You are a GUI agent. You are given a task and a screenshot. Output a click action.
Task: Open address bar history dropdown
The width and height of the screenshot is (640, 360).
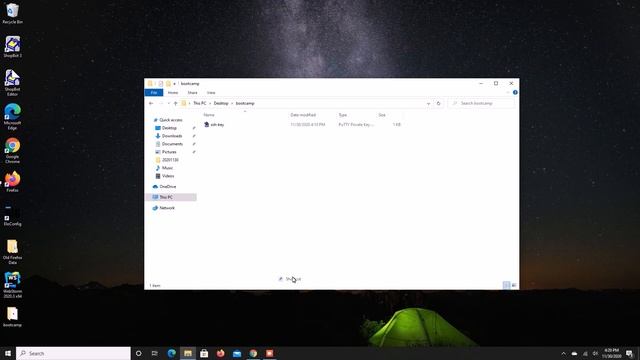point(428,104)
